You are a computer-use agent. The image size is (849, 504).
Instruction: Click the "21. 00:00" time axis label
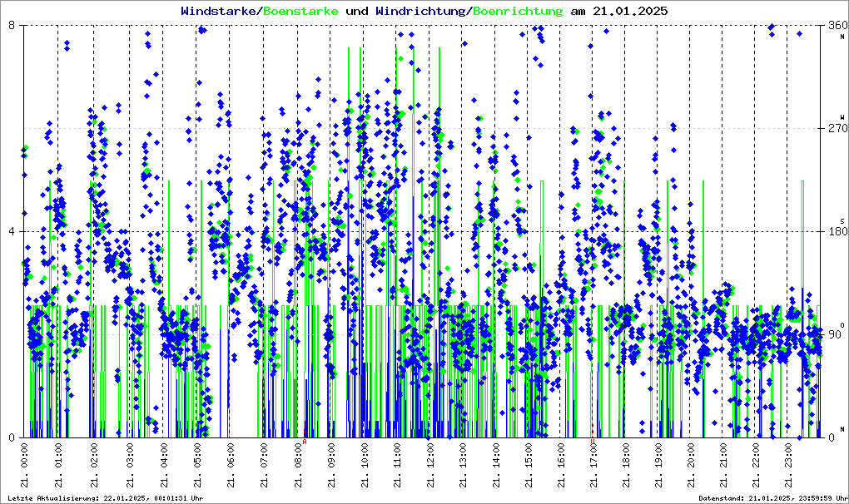(x=25, y=465)
